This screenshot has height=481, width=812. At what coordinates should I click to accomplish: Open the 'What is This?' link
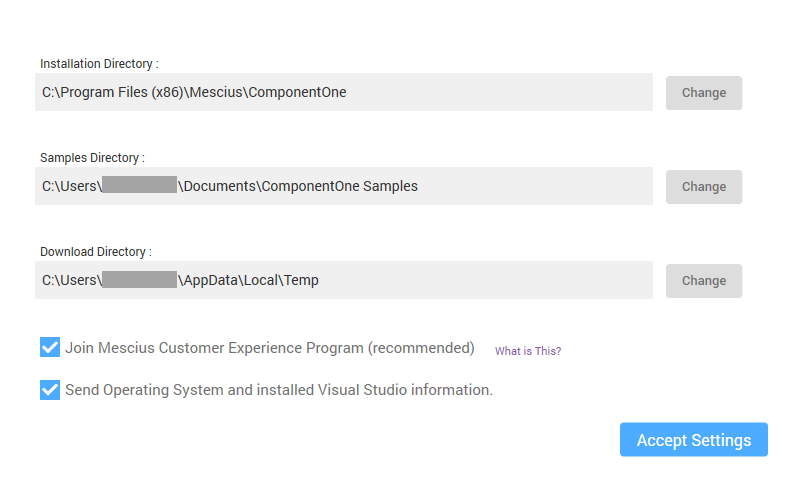point(528,351)
